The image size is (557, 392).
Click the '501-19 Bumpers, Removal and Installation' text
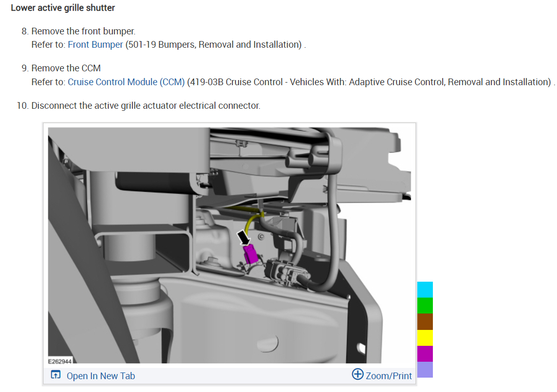(x=213, y=45)
